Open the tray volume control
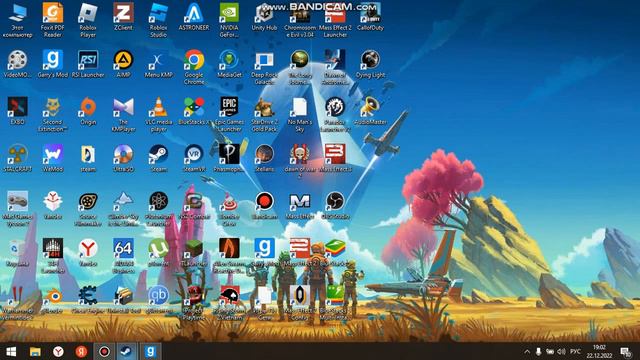Image resolution: width=640 pixels, height=360 pixels. tap(562, 351)
